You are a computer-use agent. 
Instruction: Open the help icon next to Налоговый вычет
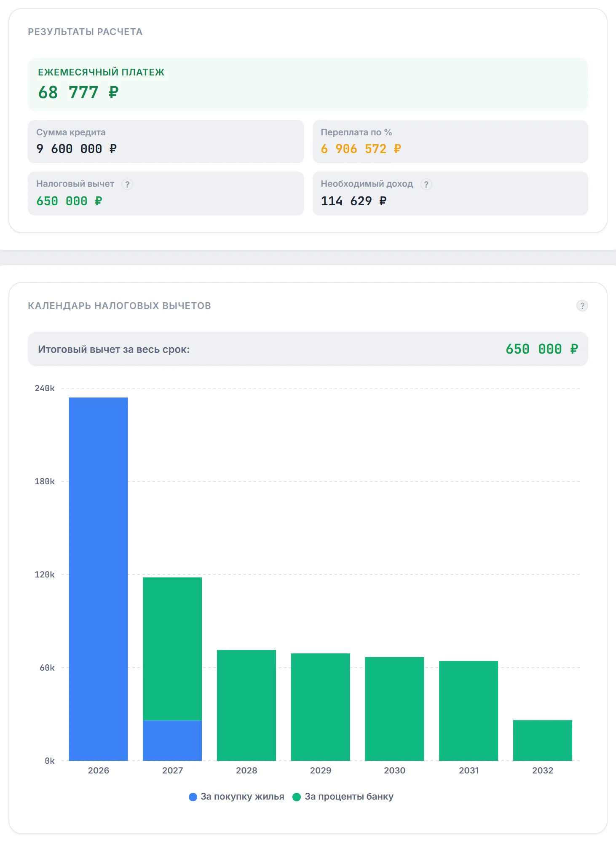coord(127,184)
